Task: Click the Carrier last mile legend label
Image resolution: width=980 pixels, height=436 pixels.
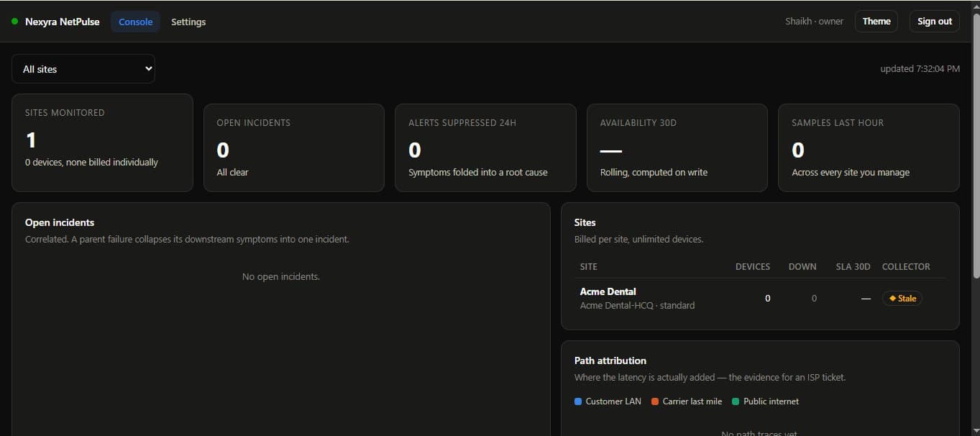Action: tap(692, 401)
